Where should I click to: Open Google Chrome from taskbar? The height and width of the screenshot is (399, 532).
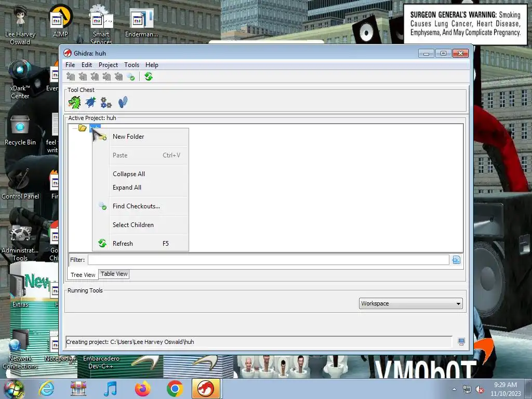[x=175, y=389]
